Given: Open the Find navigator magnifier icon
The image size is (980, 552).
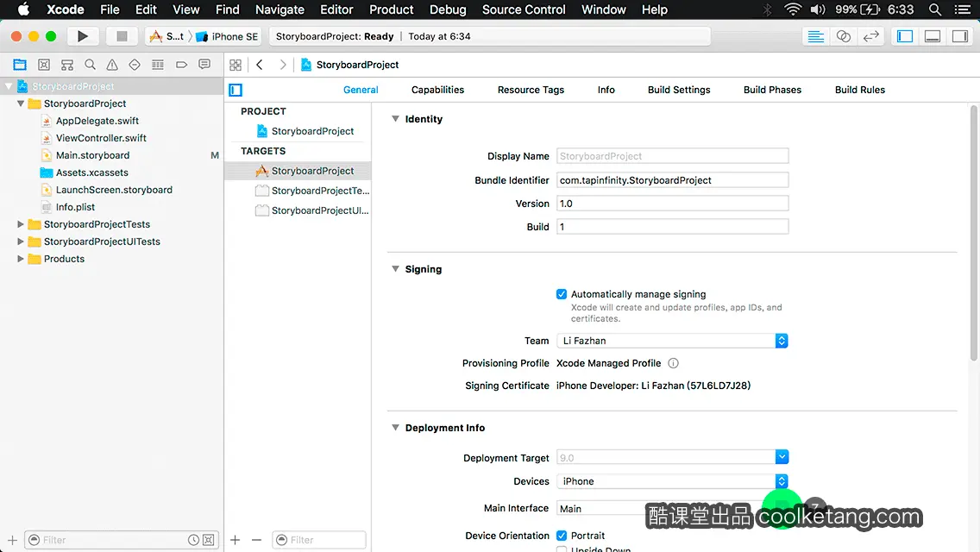Looking at the screenshot, I should point(90,65).
